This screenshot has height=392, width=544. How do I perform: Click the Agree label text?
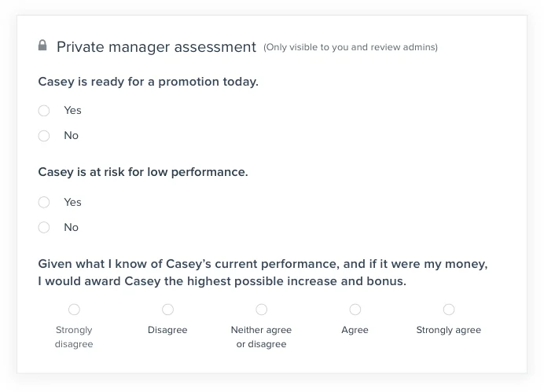[x=355, y=330]
